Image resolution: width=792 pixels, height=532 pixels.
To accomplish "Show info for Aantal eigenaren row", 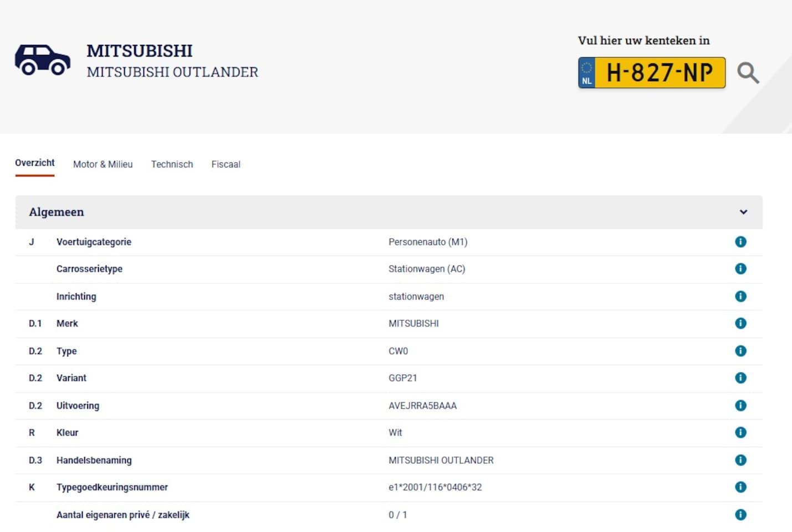I will coord(740,515).
